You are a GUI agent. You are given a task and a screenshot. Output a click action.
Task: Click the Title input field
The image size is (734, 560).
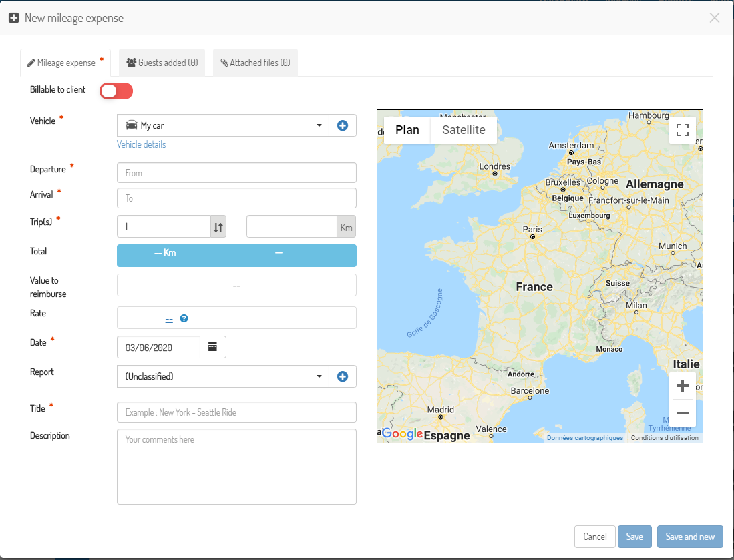pyautogui.click(x=236, y=412)
